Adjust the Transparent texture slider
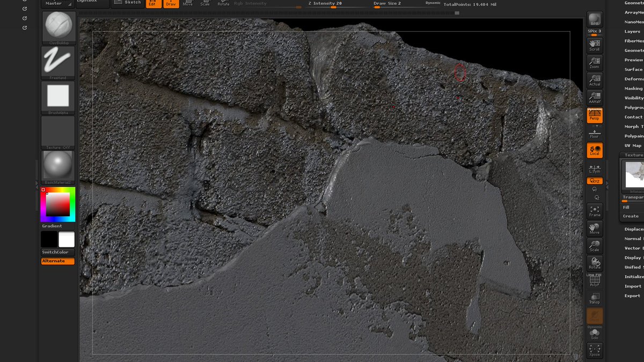644x362 pixels. (x=633, y=198)
